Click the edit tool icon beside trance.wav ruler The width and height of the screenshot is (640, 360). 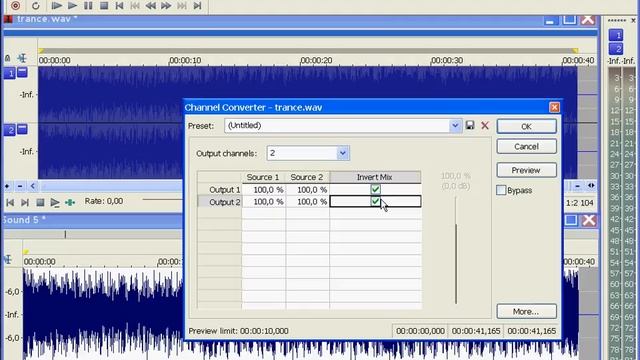click(22, 58)
